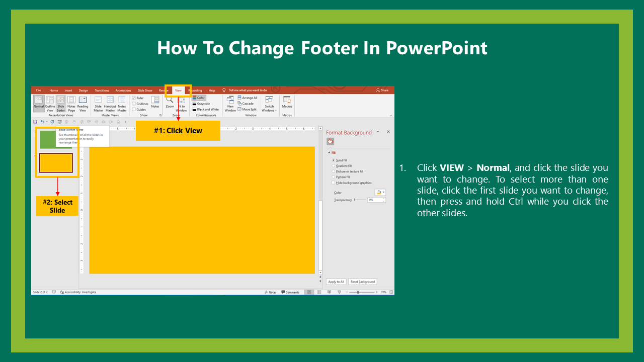Open Customize Quick Access Toolbar dropdown
Image resolution: width=644 pixels, height=362 pixels.
pyautogui.click(x=126, y=122)
